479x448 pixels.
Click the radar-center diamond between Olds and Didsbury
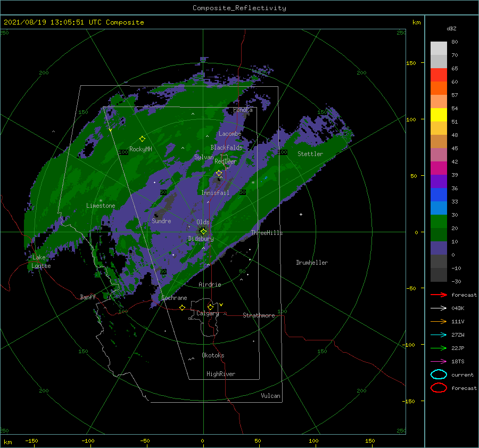[203, 232]
